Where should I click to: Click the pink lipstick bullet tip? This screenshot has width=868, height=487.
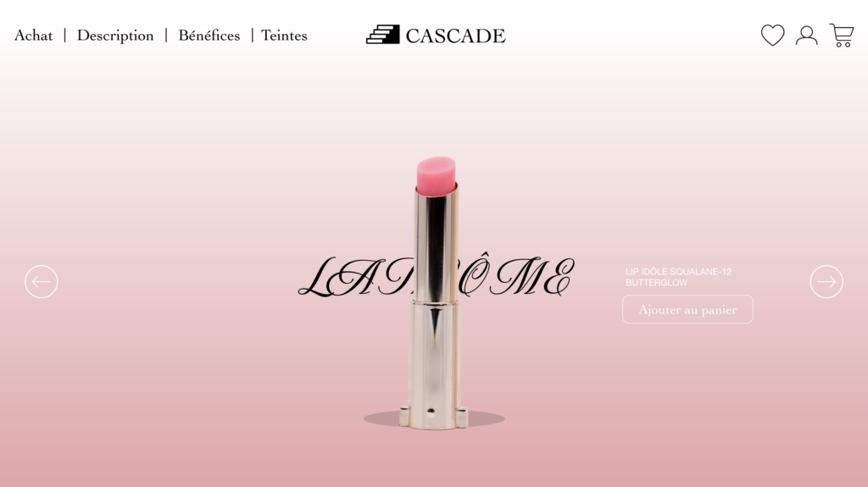437,174
